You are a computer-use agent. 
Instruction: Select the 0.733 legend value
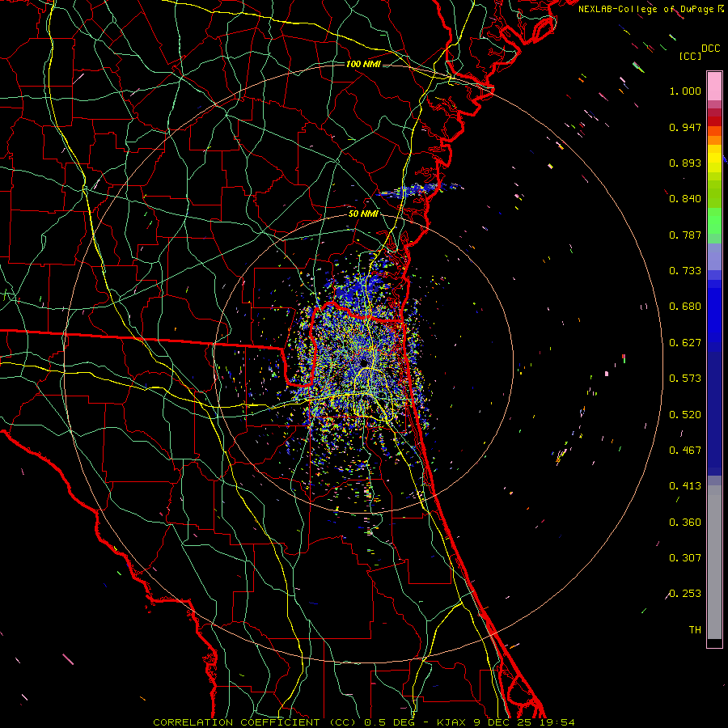(x=685, y=271)
